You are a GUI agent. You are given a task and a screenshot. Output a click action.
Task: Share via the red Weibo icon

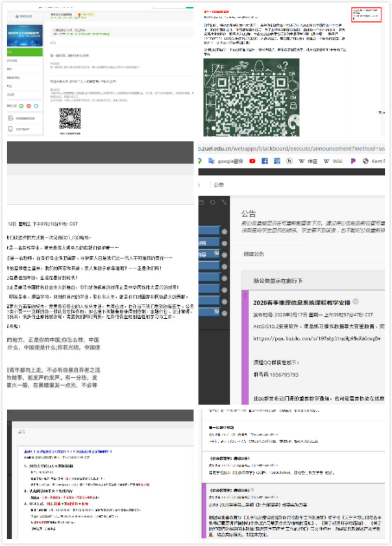[x=29, y=105]
